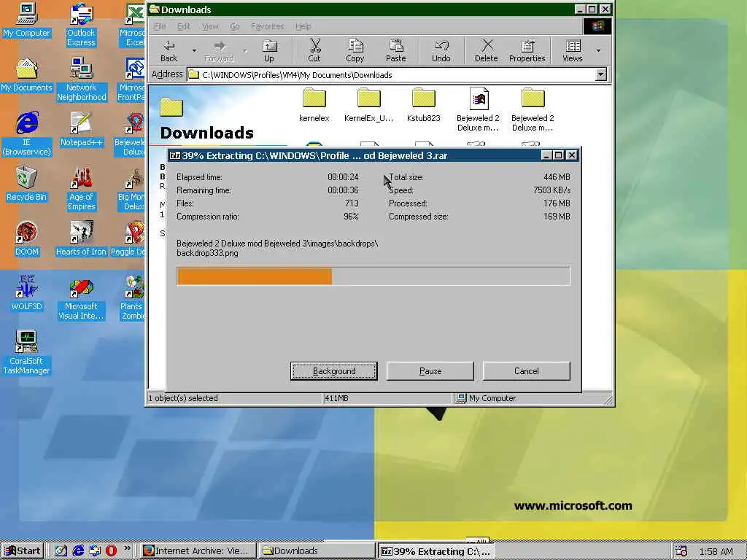Click the 1:58 AM clock

tap(716, 552)
